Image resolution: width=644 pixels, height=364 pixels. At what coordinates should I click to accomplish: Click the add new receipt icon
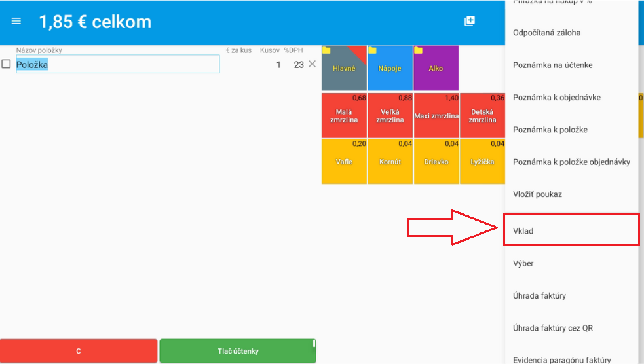(x=470, y=21)
